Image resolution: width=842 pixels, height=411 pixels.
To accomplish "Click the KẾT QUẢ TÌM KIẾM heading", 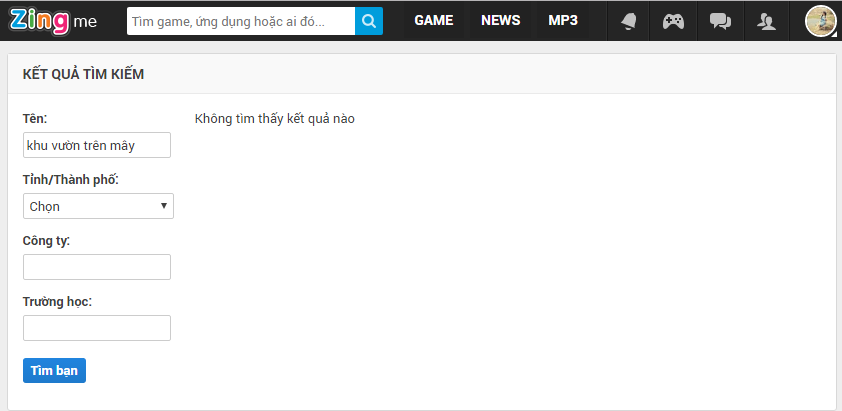I will 83,75.
